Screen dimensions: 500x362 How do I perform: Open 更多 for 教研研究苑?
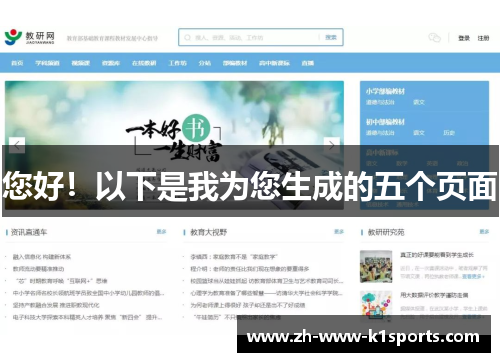[x=484, y=232]
